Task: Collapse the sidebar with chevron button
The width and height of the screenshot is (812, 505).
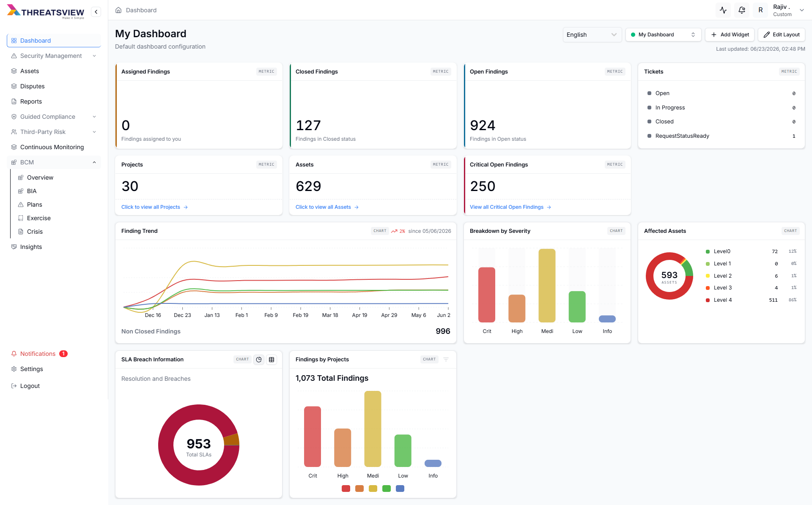Action: coord(96,12)
